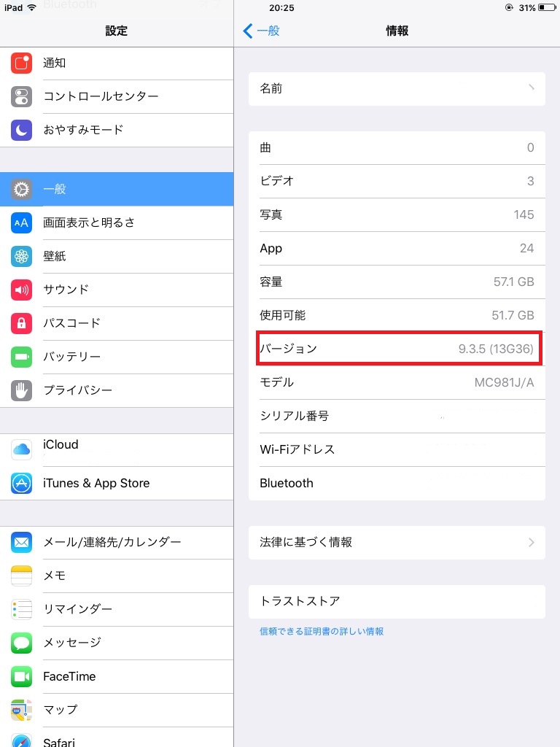Open メール/連絡先/カレンダー settings item
The height and width of the screenshot is (747, 560).
click(117, 542)
